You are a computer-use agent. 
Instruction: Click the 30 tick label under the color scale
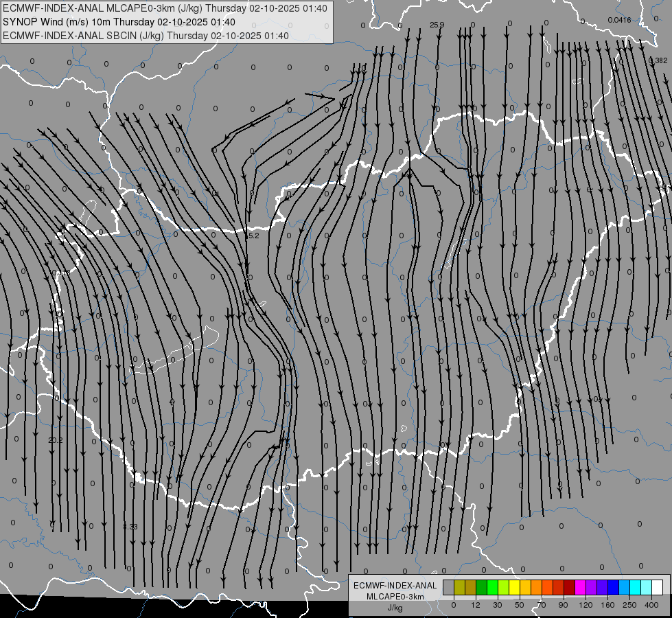pos(498,605)
